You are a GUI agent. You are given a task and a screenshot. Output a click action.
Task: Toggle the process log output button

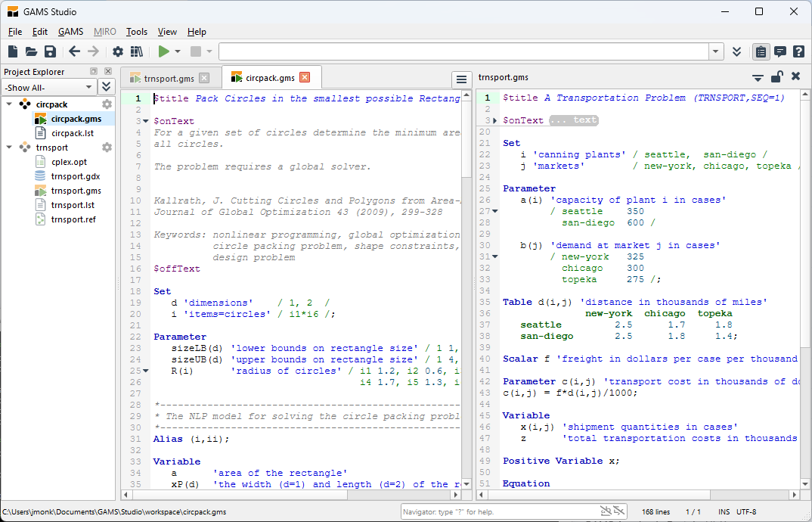click(779, 51)
